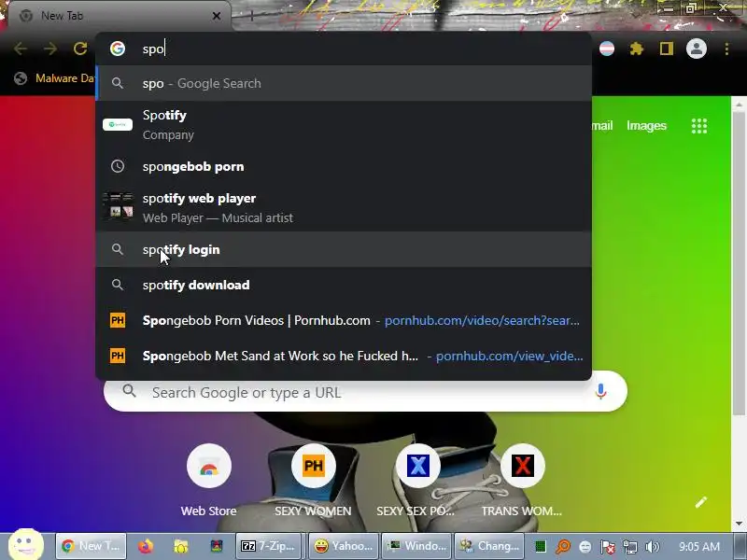Click the Google icon in the address bar

118,49
